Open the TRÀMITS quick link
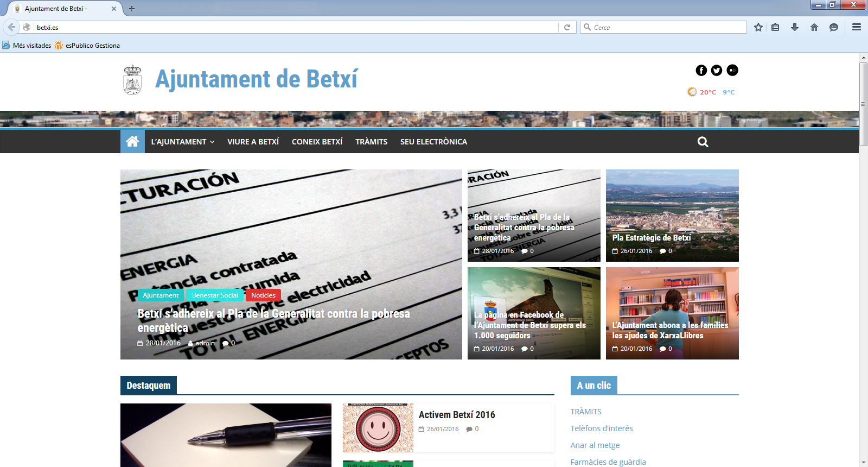868x467 pixels. (x=586, y=412)
